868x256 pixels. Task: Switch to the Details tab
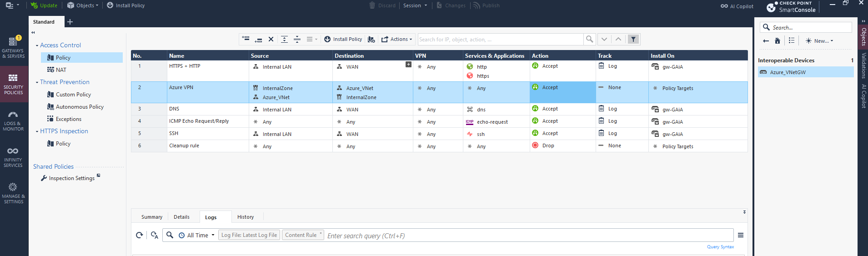click(181, 217)
